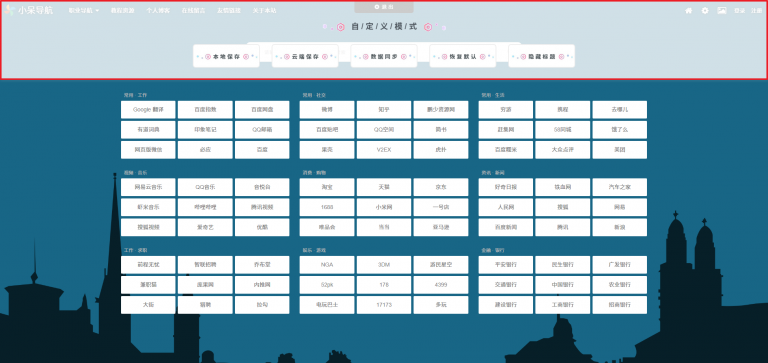Image resolution: width=768 pixels, height=363 pixels.
Task: Open the 虾米音乐 tile
Action: pyautogui.click(x=148, y=207)
